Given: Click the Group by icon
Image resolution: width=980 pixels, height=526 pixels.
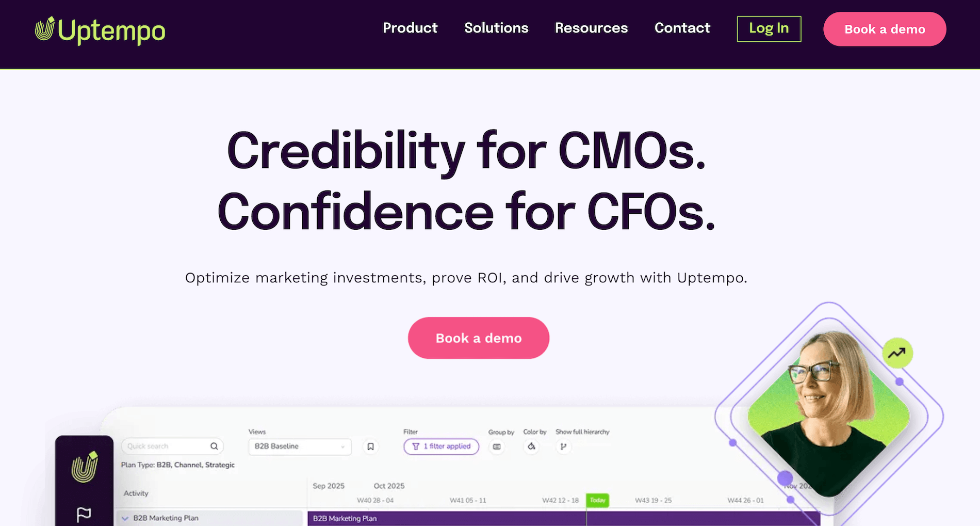Looking at the screenshot, I should (x=497, y=448).
